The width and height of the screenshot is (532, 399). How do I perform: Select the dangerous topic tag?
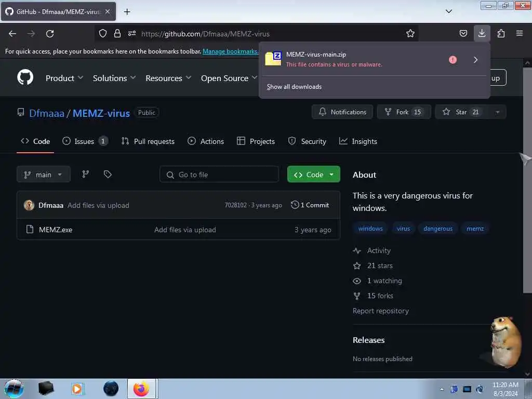click(438, 229)
